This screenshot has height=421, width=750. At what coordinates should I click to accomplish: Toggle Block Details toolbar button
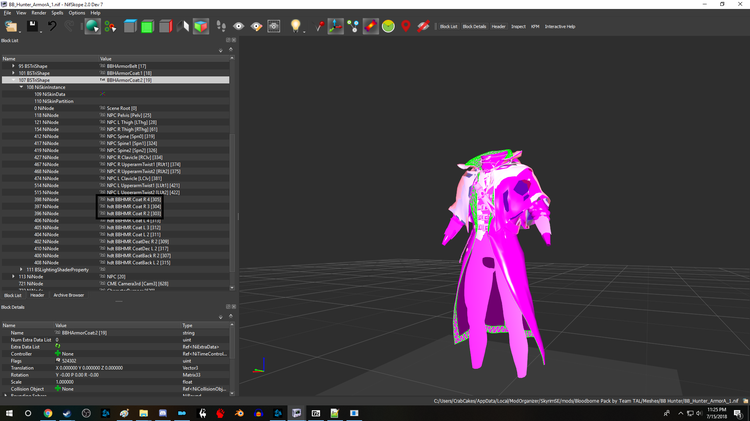[474, 27]
